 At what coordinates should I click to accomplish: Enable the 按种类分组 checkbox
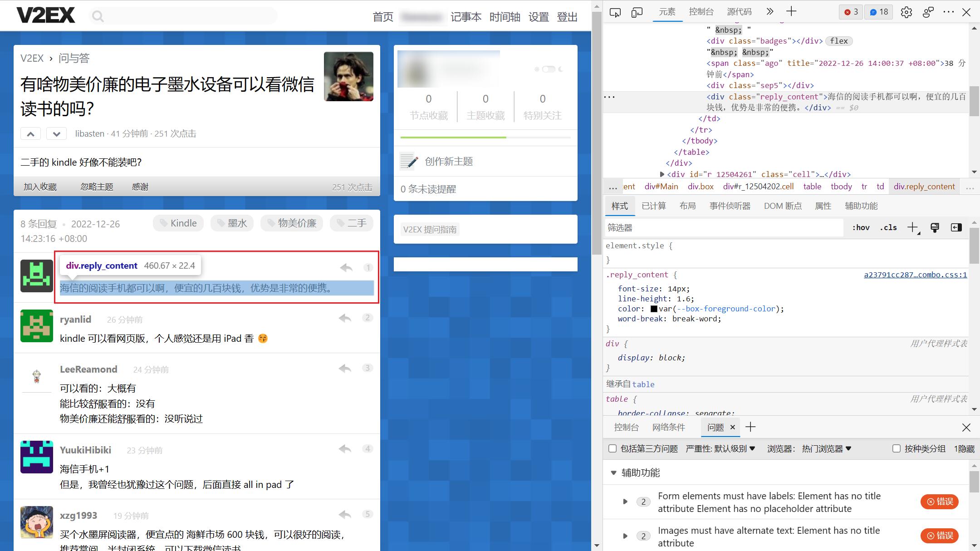[896, 448]
